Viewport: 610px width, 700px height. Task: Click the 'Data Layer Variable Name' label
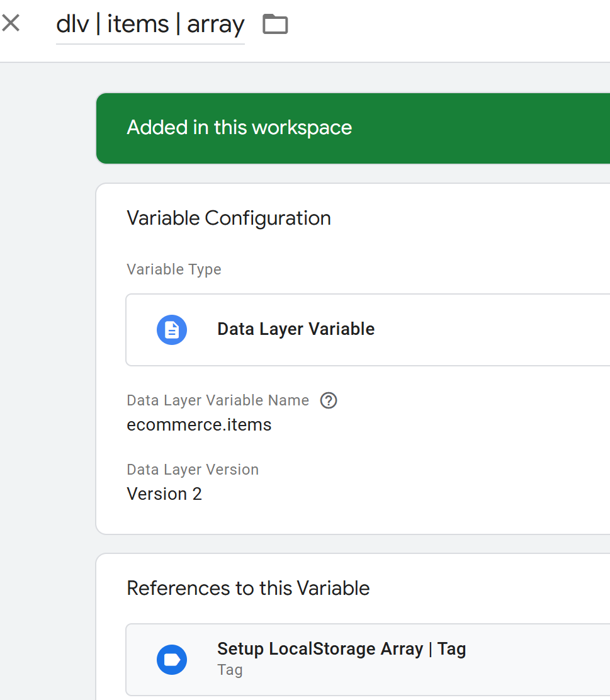click(218, 400)
